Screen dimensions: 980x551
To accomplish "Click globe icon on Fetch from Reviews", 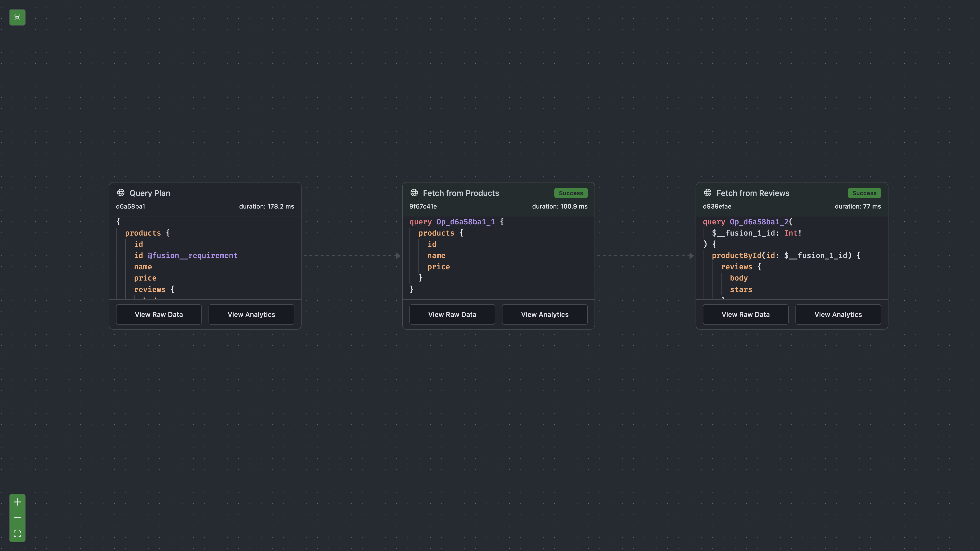I will point(707,193).
